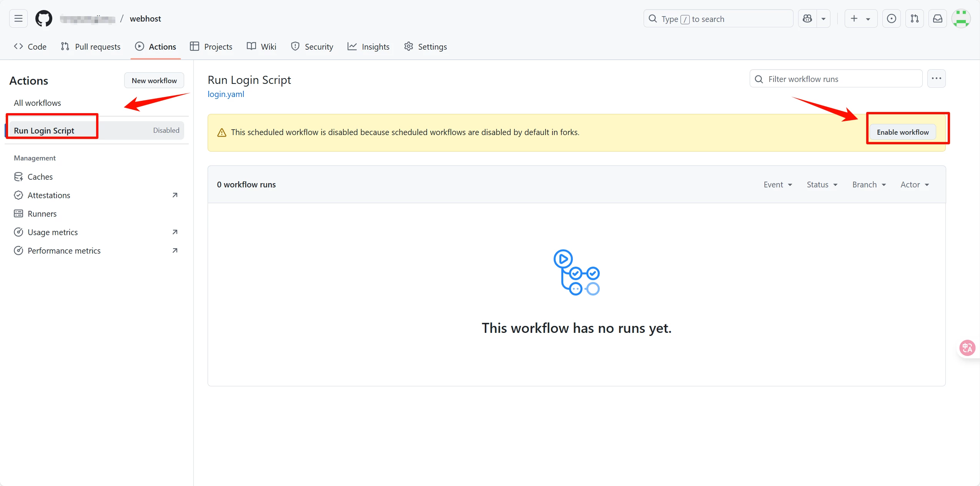Viewport: 980px width, 486px height.
Task: Open the Actor filter dropdown
Action: pos(915,185)
